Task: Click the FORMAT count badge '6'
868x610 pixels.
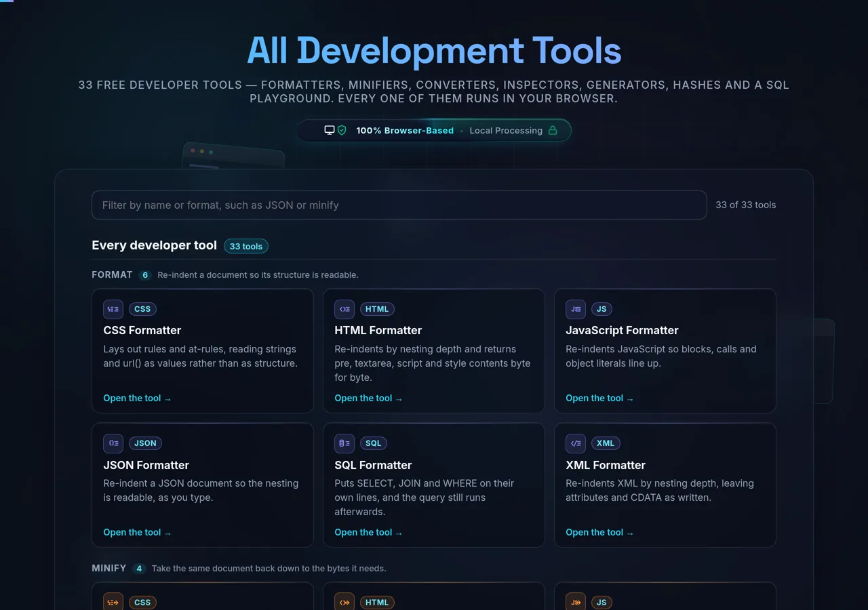Action: point(145,275)
